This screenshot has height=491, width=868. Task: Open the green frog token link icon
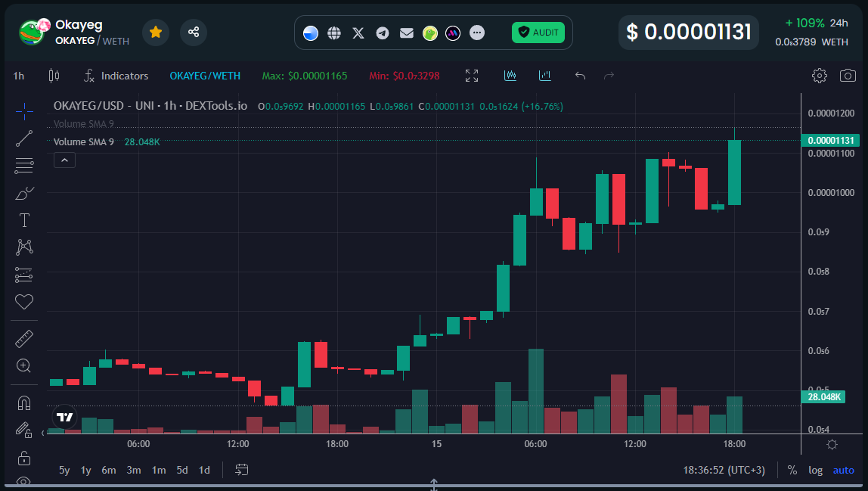click(430, 33)
